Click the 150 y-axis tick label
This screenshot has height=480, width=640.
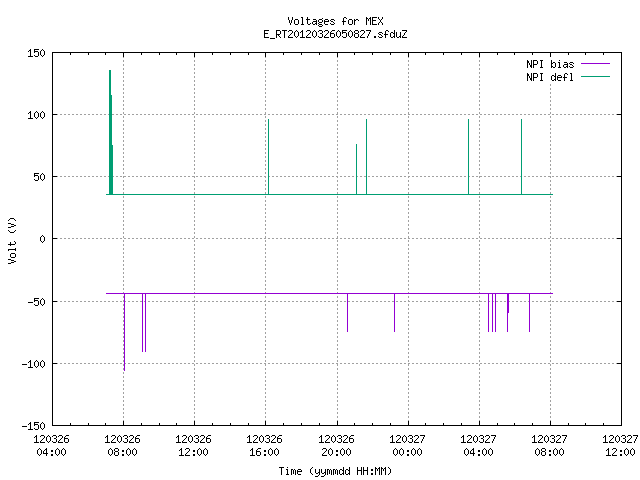click(x=36, y=53)
